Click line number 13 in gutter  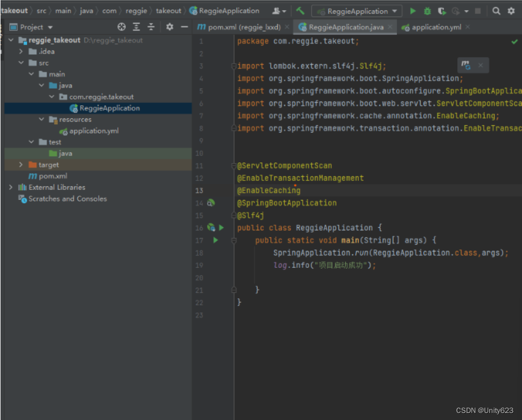pos(199,191)
